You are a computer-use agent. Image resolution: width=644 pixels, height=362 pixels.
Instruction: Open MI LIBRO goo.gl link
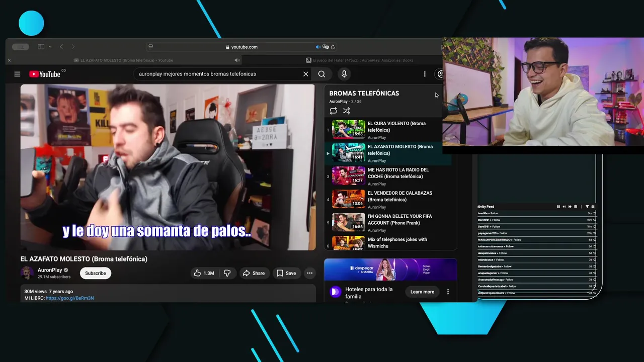pos(69,298)
